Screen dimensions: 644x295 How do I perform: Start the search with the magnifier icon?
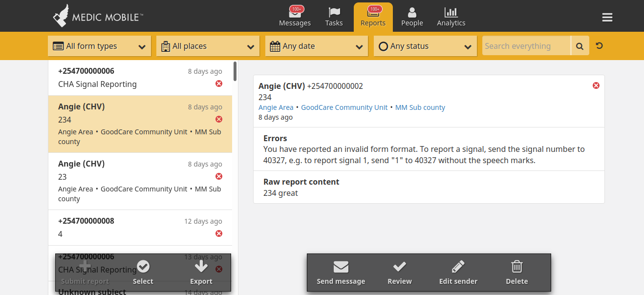(580, 45)
